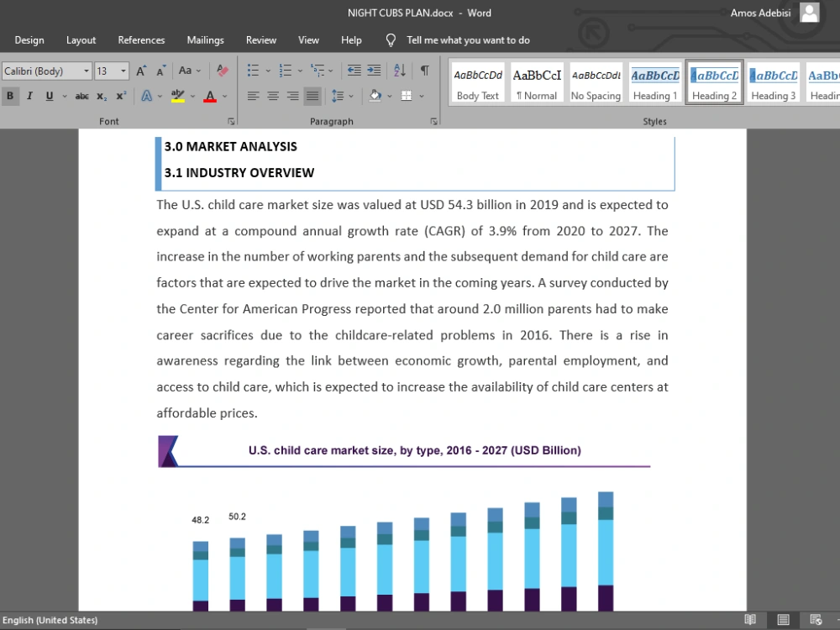The image size is (840, 630).
Task: Align text left
Action: click(x=253, y=96)
